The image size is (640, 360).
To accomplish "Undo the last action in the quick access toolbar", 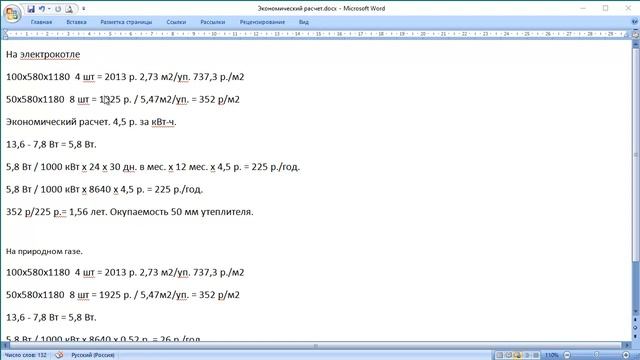I will [x=42, y=9].
